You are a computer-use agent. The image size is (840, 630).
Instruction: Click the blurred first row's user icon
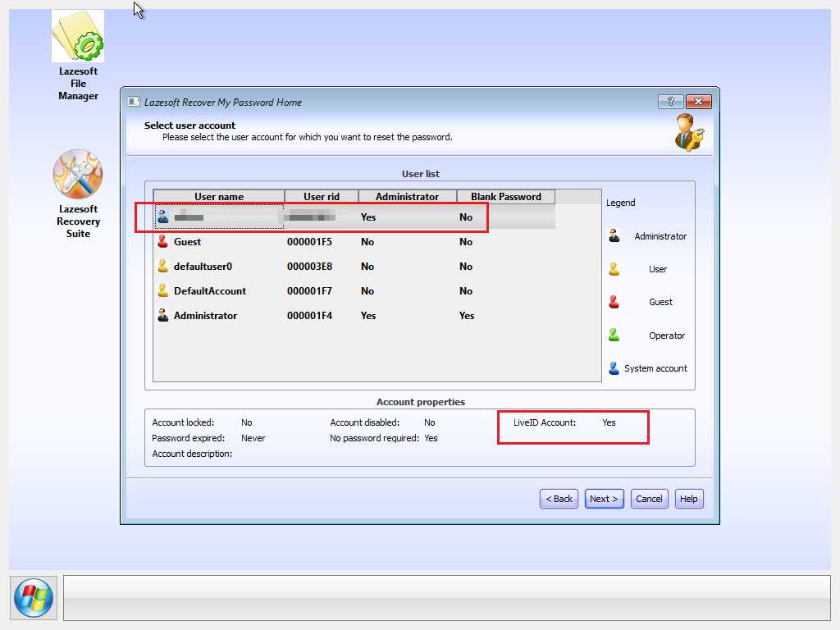click(163, 217)
